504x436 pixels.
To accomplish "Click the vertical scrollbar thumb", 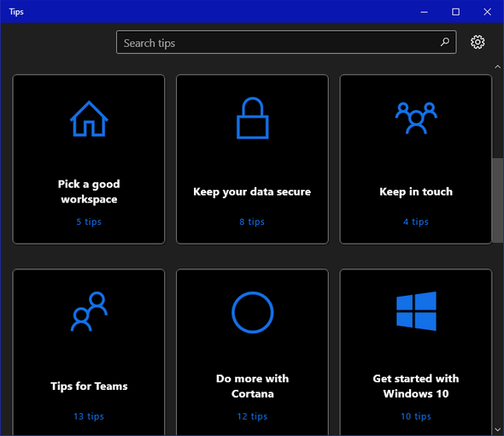I will pyautogui.click(x=498, y=200).
